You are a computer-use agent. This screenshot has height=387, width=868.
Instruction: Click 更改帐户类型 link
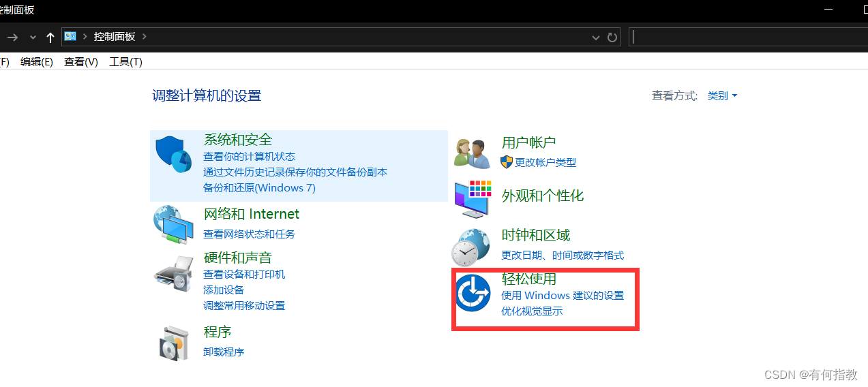(545, 162)
